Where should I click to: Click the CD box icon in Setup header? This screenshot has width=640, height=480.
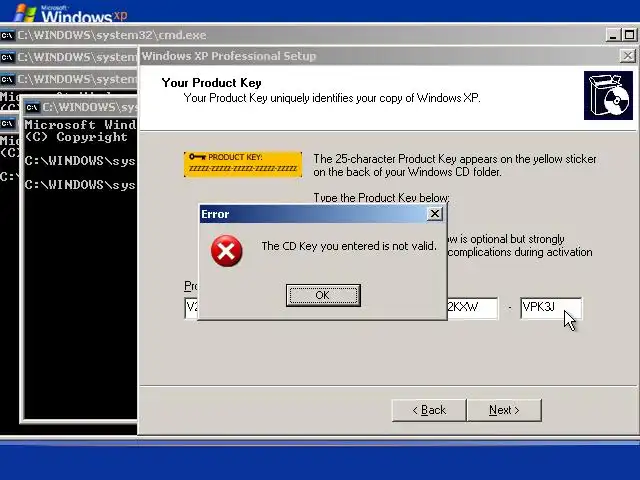[x=608, y=96]
